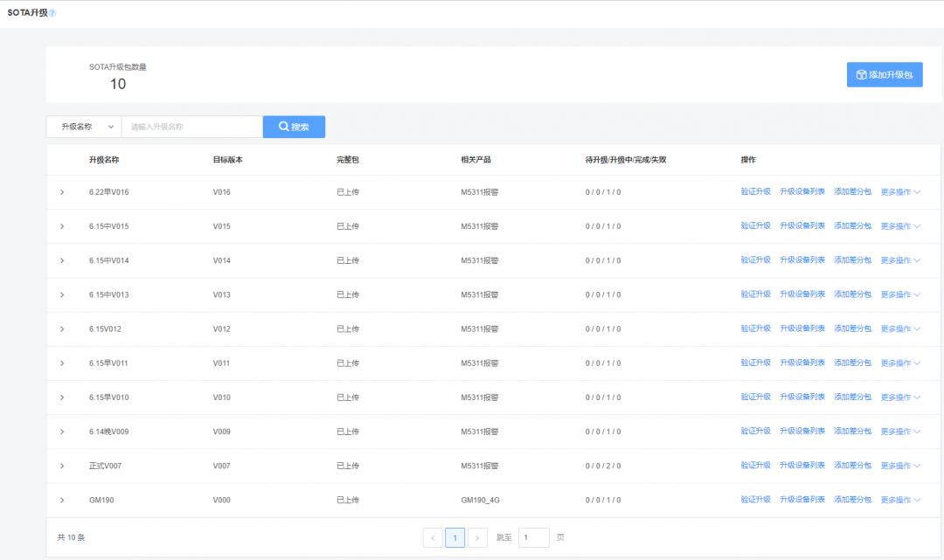The height and width of the screenshot is (560, 944).
Task: Click 添加差分包 for 6.15中V013
Action: point(852,294)
